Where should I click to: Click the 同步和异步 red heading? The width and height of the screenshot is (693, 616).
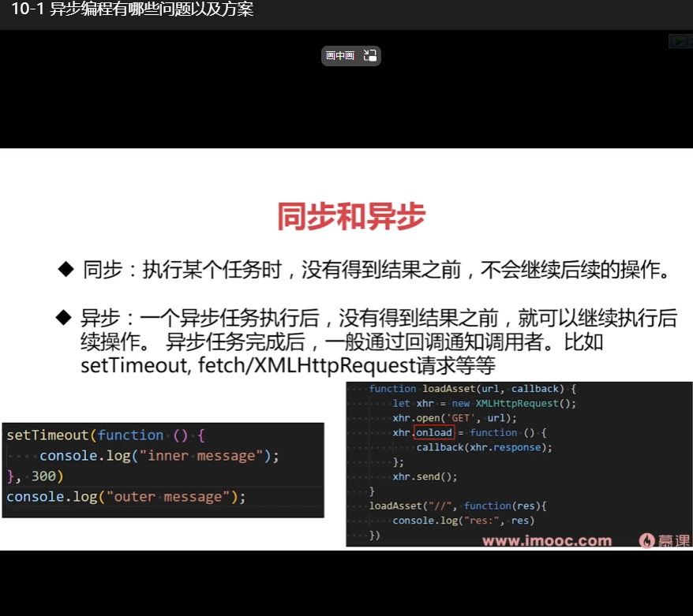(x=352, y=213)
